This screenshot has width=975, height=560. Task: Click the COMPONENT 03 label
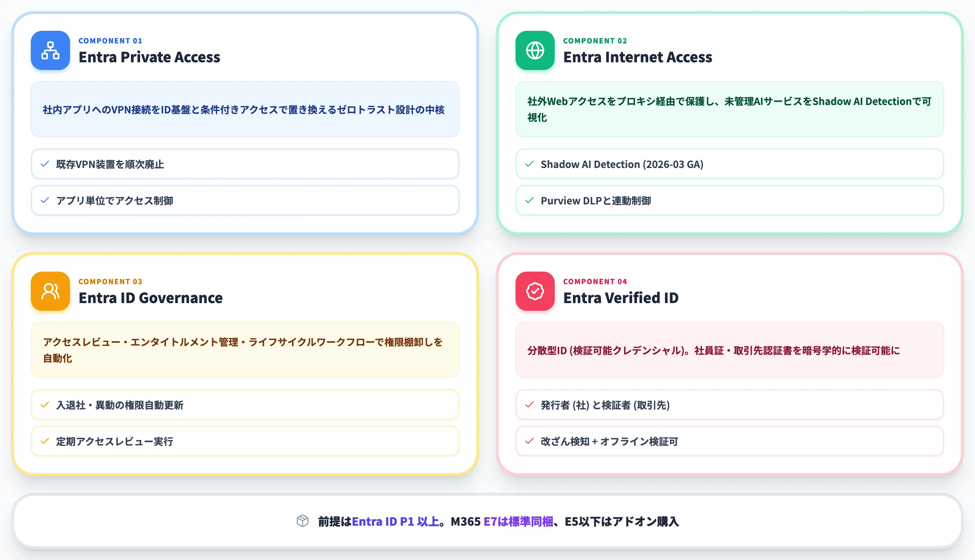pos(110,281)
